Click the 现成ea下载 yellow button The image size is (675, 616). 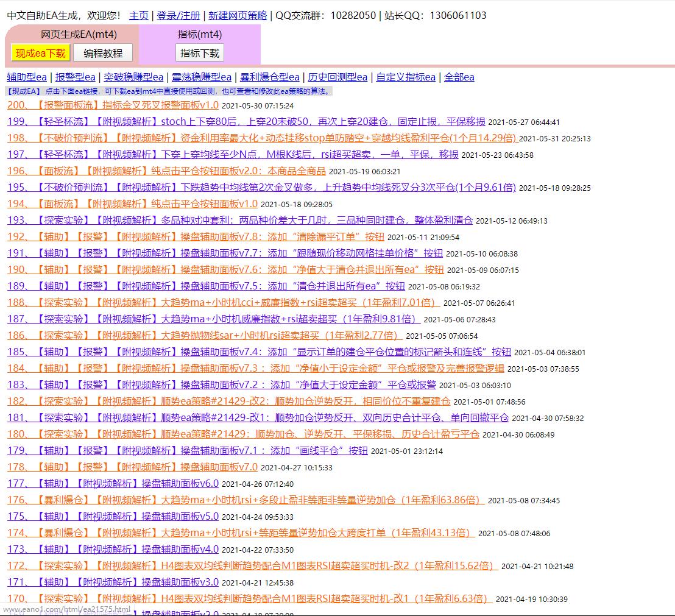coord(40,53)
